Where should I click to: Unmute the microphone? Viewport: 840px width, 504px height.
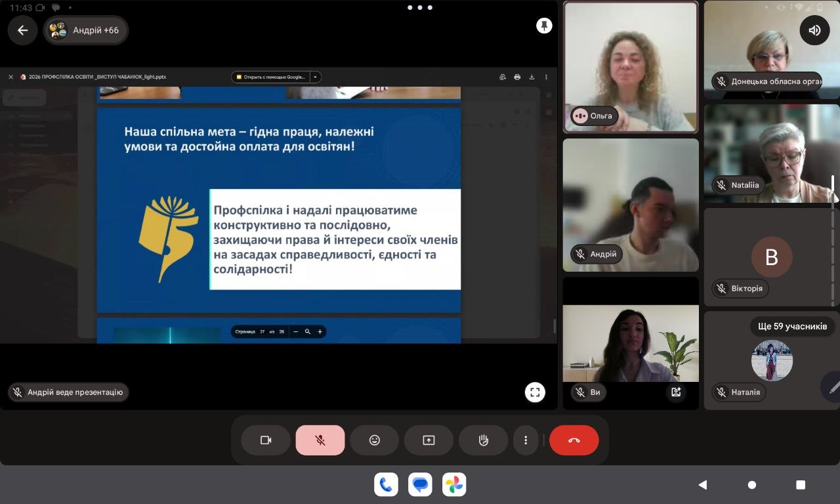coord(320,440)
